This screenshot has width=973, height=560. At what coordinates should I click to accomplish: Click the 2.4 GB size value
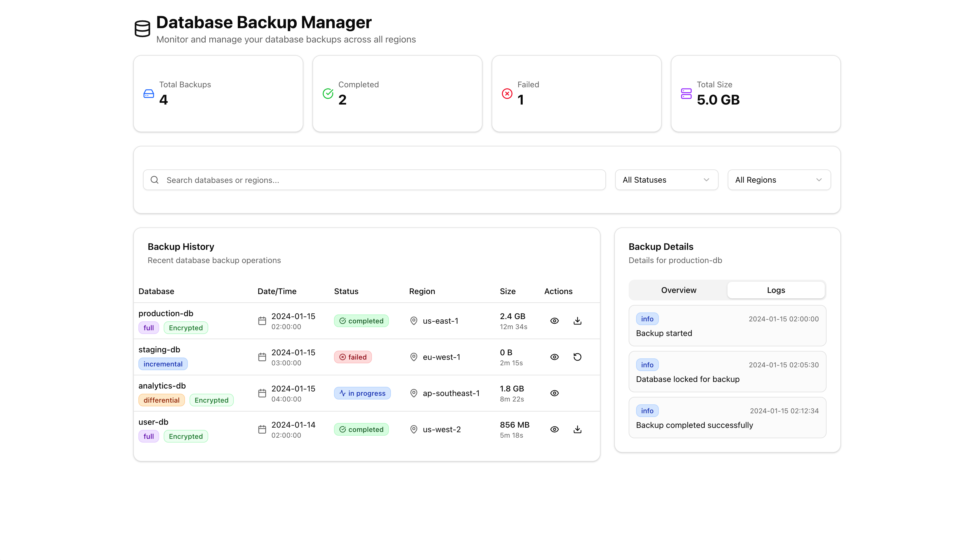[512, 316]
